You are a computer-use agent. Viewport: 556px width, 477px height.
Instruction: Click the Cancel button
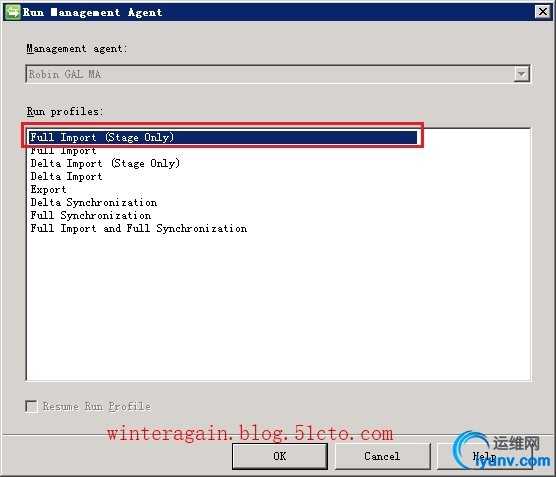point(382,456)
